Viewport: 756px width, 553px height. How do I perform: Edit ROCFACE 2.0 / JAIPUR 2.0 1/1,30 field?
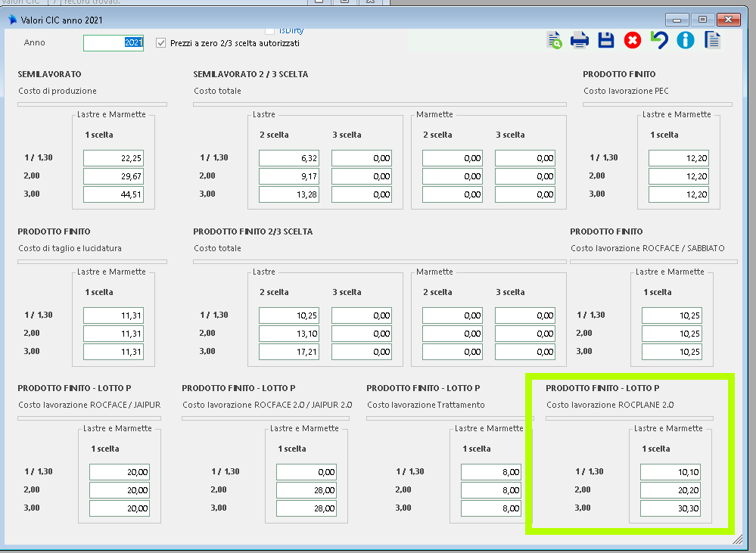click(x=306, y=472)
